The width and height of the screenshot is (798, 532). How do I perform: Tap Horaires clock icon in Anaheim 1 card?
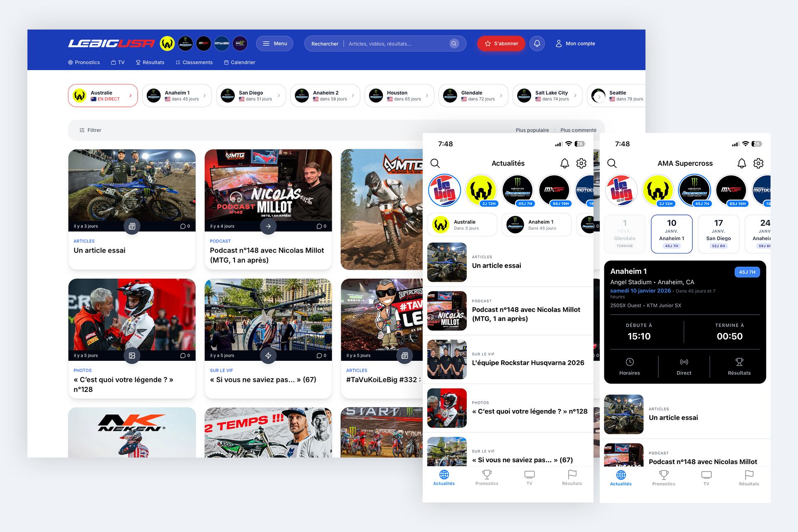pos(629,362)
